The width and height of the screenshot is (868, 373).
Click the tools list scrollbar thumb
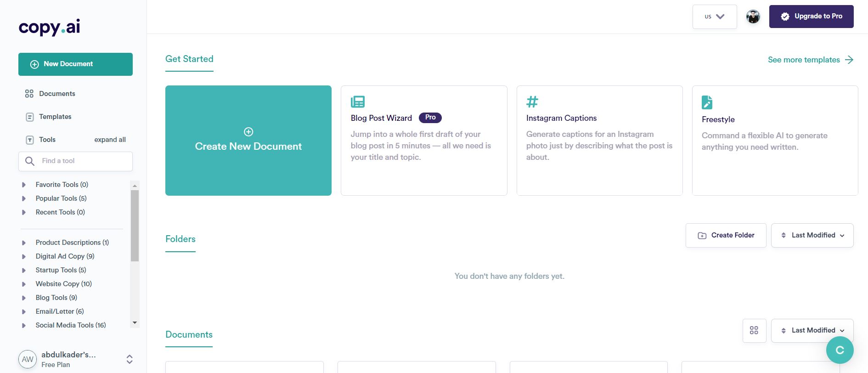click(135, 226)
